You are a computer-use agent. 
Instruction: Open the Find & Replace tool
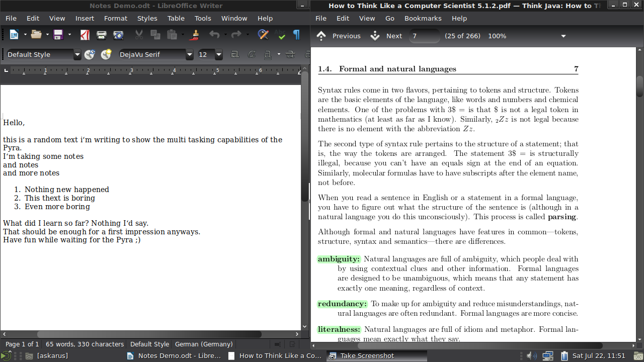(263, 35)
